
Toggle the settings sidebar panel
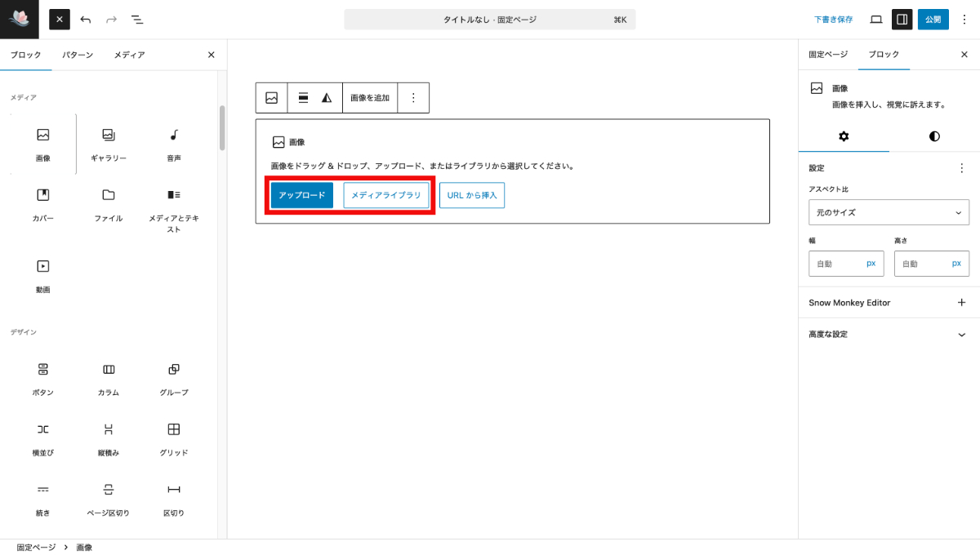pyautogui.click(x=902, y=19)
